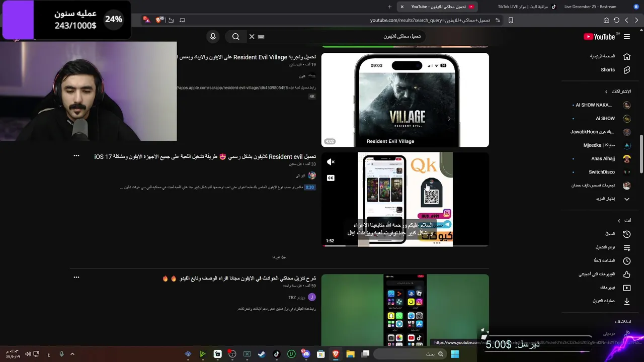Open TikTok from the taskbar
The width and height of the screenshot is (644, 362).
(x=276, y=354)
